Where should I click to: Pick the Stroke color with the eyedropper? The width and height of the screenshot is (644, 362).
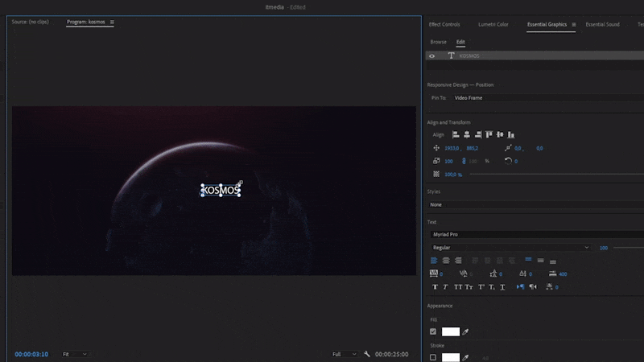click(465, 358)
